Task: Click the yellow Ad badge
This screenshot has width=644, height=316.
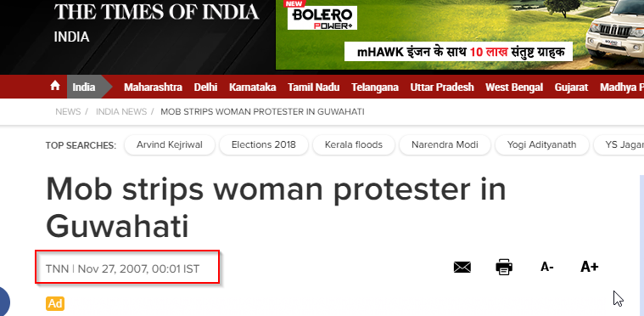Action: [55, 303]
